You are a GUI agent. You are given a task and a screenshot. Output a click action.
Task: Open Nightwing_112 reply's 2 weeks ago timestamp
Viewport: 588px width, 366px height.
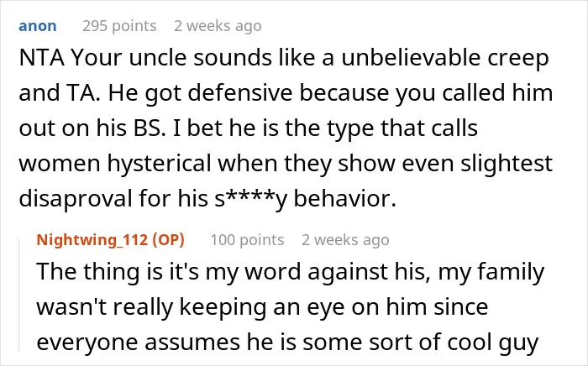pos(345,240)
